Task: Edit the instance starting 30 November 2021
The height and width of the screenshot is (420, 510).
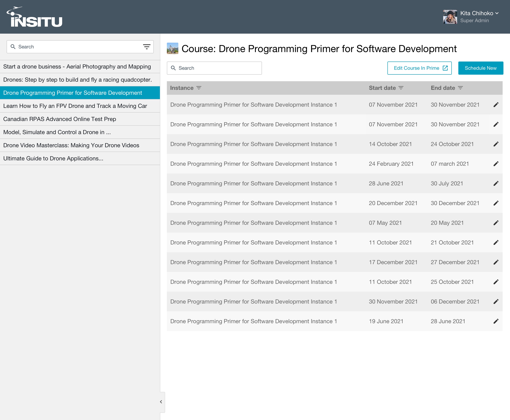Action: 496,301
